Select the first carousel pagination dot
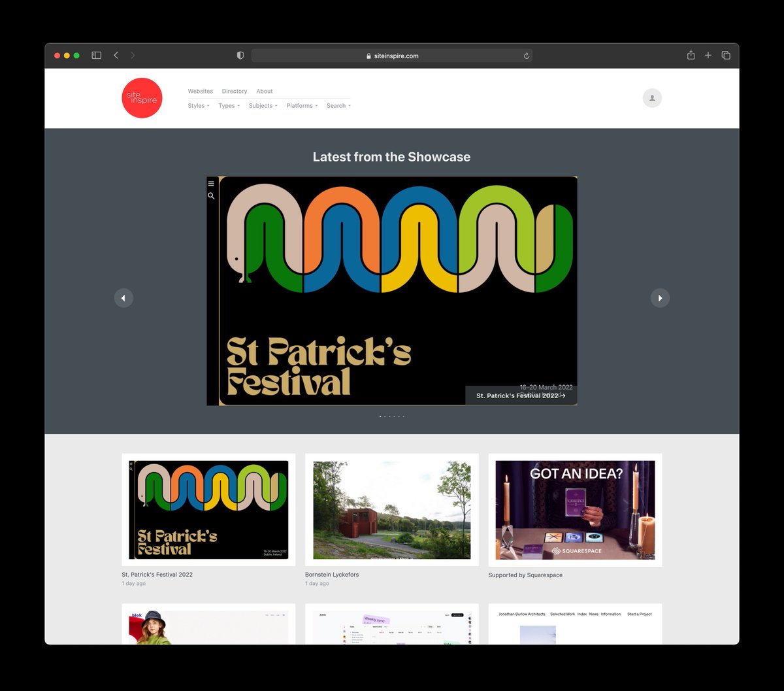Viewport: 784px width, 691px height. point(380,416)
